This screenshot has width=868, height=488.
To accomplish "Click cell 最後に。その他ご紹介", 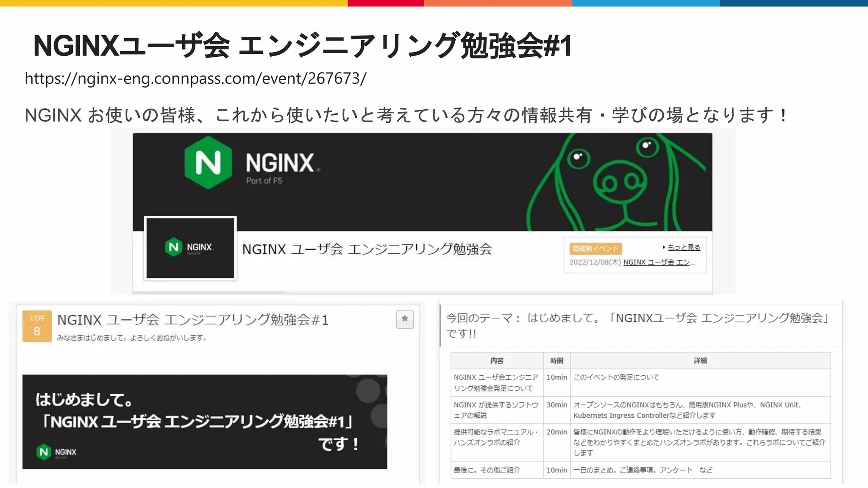I will click(x=497, y=470).
